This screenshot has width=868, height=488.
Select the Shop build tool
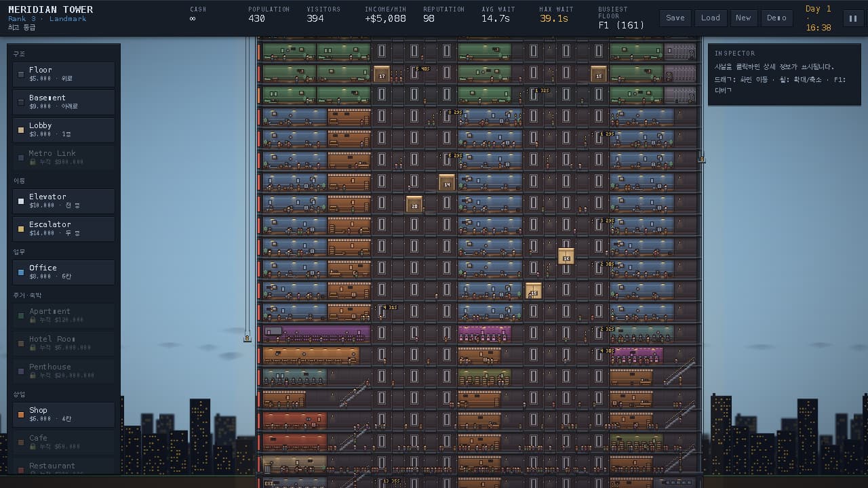[x=64, y=414]
